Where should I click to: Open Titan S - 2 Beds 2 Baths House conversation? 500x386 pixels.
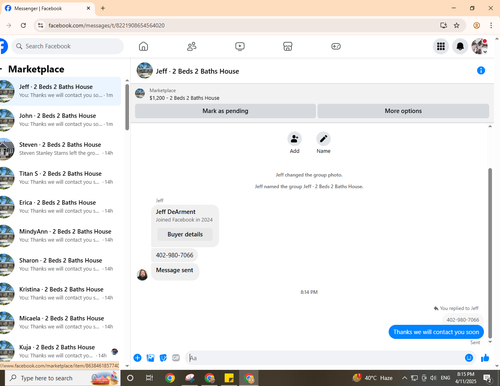tap(60, 178)
